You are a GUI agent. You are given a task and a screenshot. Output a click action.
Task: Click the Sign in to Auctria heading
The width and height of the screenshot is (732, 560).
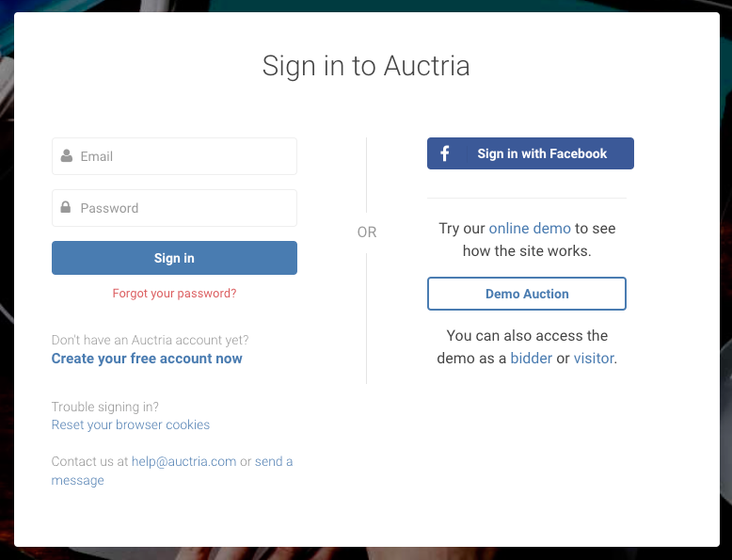(366, 66)
